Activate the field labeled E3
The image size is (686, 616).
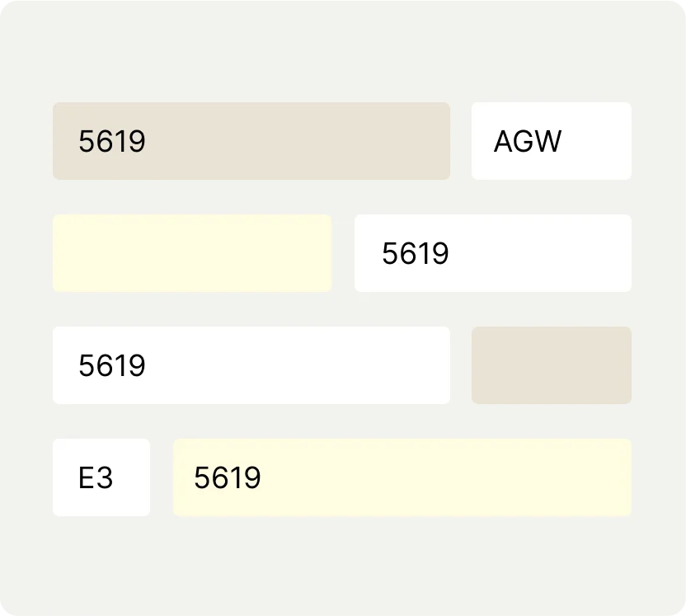(x=101, y=477)
